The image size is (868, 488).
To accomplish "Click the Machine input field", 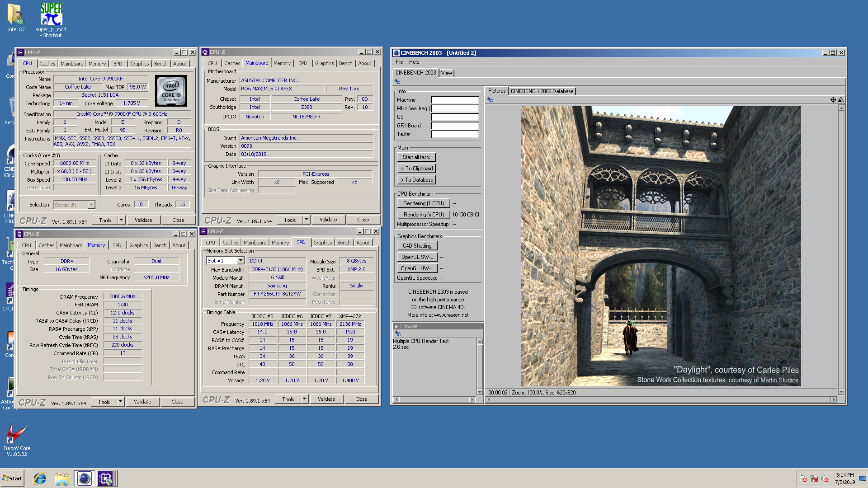I will [455, 100].
